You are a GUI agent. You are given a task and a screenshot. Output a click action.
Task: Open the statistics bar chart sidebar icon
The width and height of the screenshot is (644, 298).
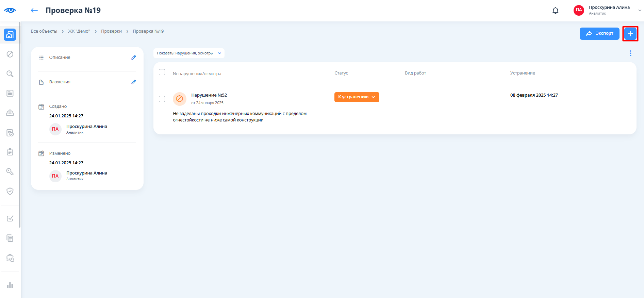pyautogui.click(x=10, y=285)
